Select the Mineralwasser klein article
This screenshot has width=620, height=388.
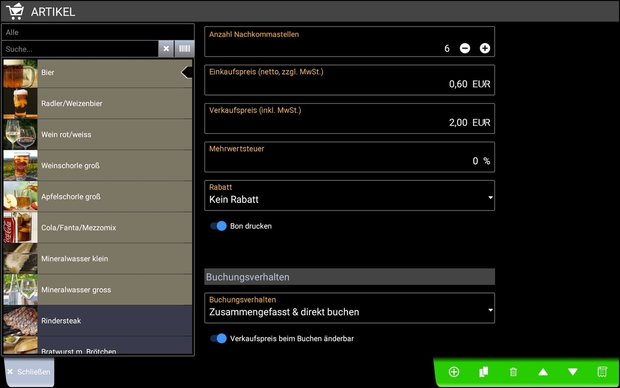coord(98,259)
